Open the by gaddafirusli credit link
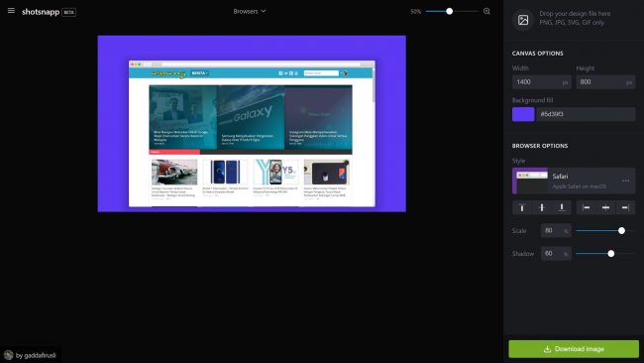The image size is (644, 363). pos(31,355)
